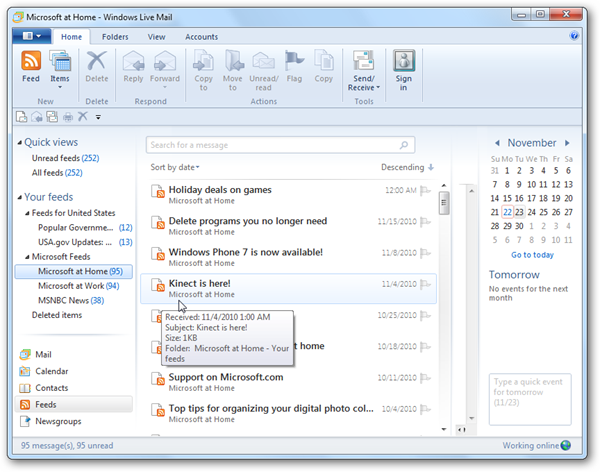Image resolution: width=600 pixels, height=472 pixels.
Task: Open the help question mark icon
Action: pos(574,36)
